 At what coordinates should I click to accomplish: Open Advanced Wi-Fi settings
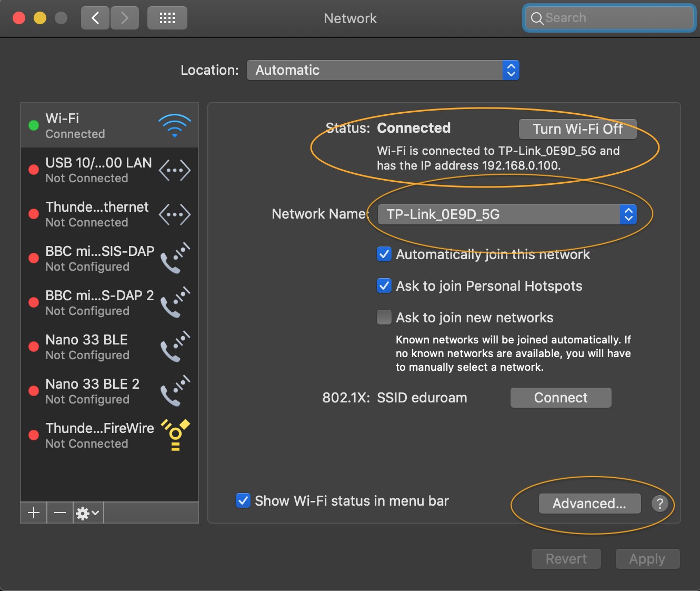pos(589,504)
